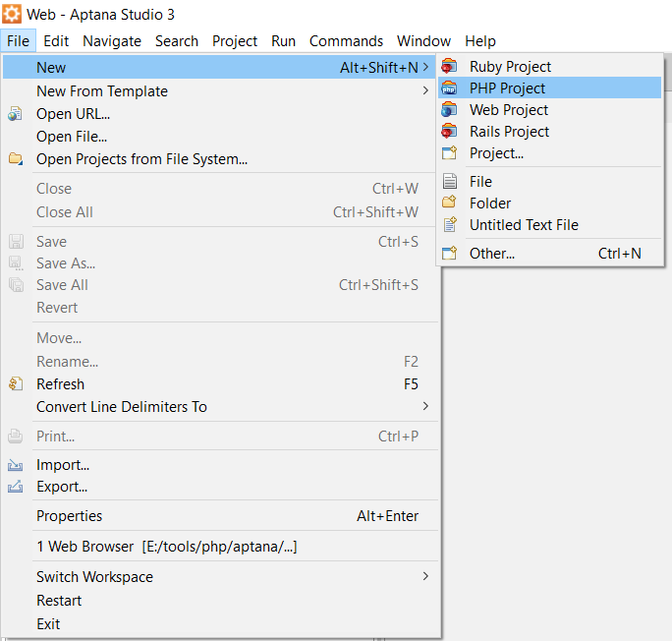Choose Export... entry

coord(221,487)
